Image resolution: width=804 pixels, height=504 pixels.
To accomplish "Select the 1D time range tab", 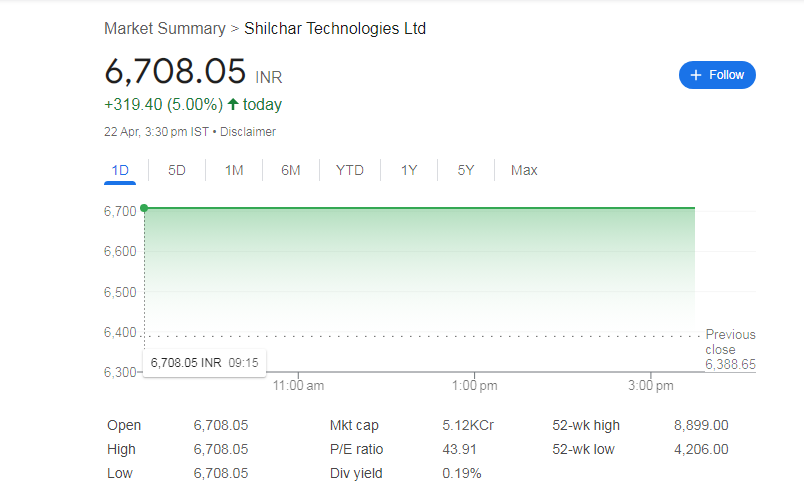I will point(120,170).
